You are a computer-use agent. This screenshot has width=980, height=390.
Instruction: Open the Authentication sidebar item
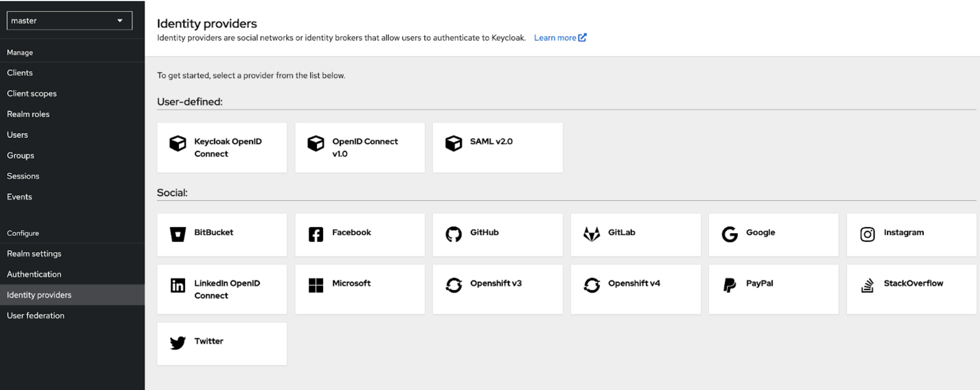pyautogui.click(x=34, y=274)
